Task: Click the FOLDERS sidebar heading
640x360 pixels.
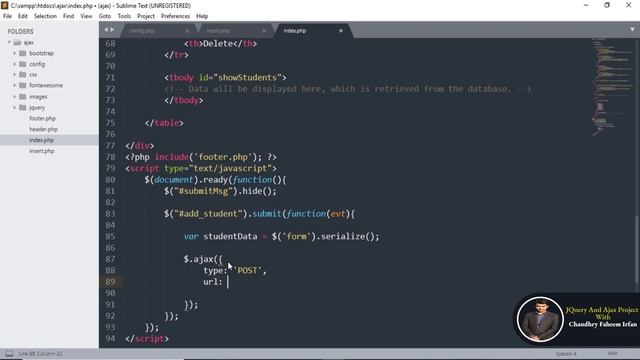Action: [x=20, y=31]
